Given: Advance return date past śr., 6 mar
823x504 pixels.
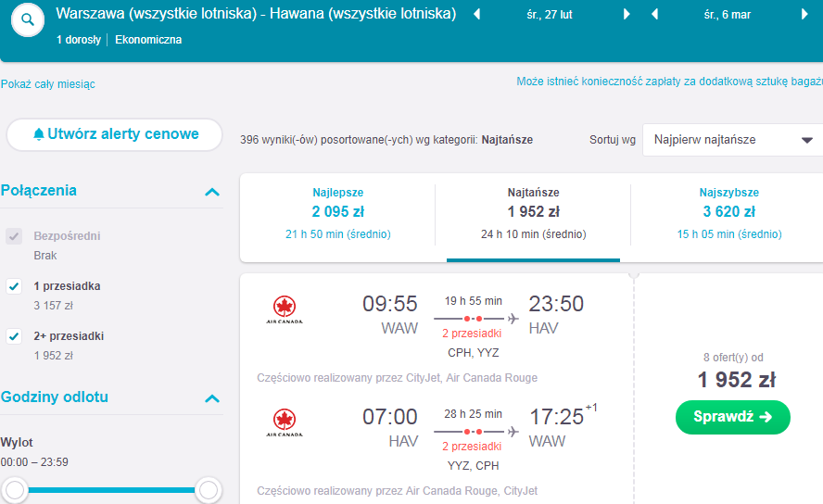Looking at the screenshot, I should (804, 14).
